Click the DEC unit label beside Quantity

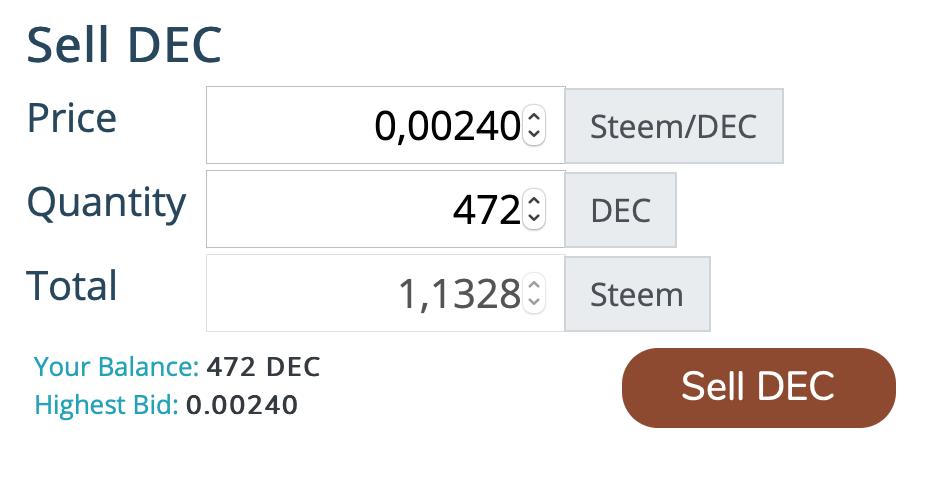tap(621, 210)
